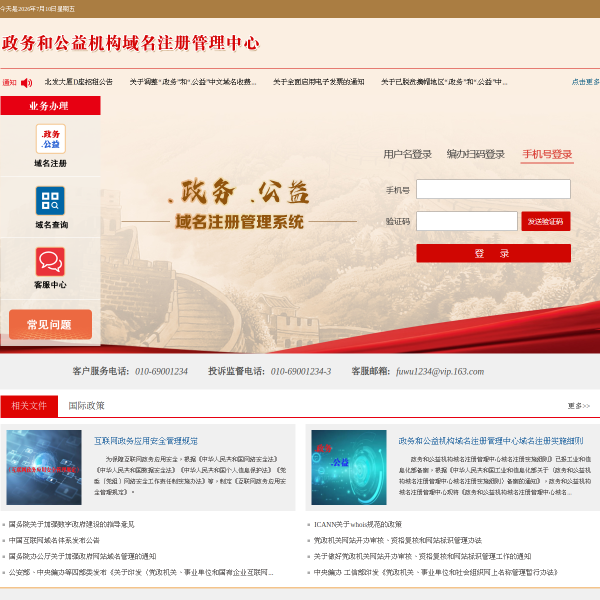
Task: Click the notification speaker icon
Action: click(x=26, y=82)
